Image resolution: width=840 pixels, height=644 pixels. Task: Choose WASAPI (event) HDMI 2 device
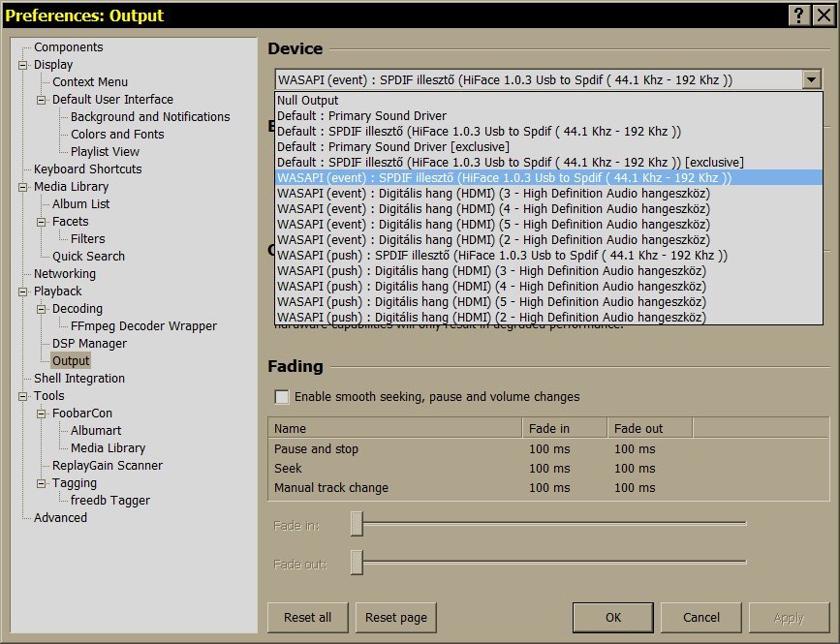click(x=548, y=240)
